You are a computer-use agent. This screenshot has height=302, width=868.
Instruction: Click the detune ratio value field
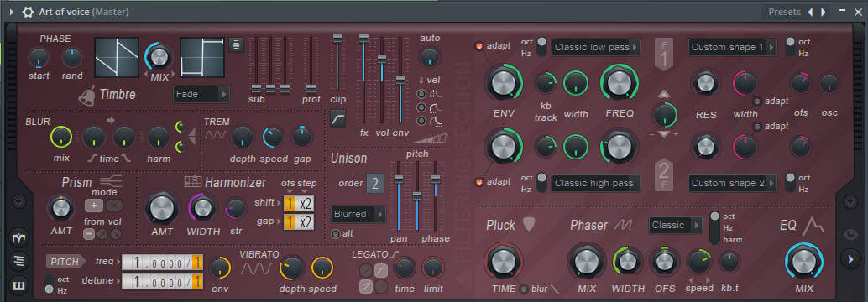tap(162, 282)
